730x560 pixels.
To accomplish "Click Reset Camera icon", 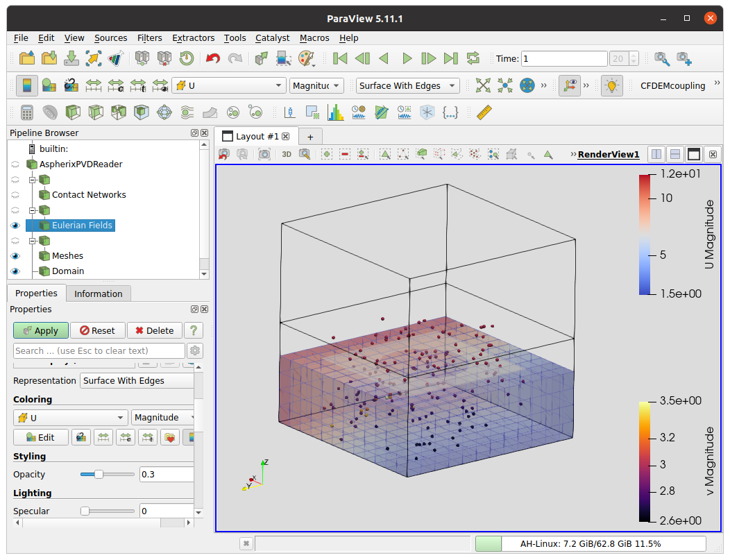I will pos(483,85).
